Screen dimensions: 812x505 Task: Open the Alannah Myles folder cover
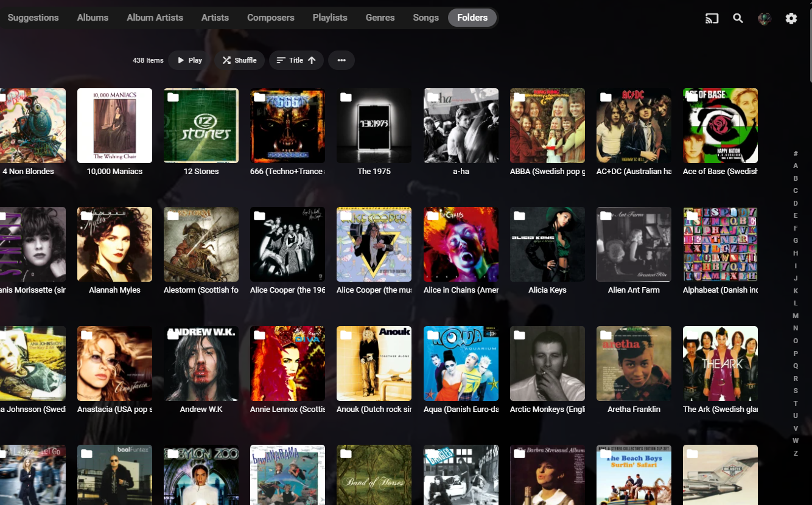(114, 244)
